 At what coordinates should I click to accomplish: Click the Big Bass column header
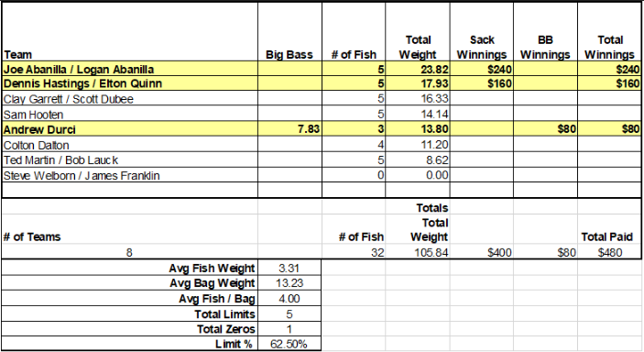pyautogui.click(x=289, y=54)
